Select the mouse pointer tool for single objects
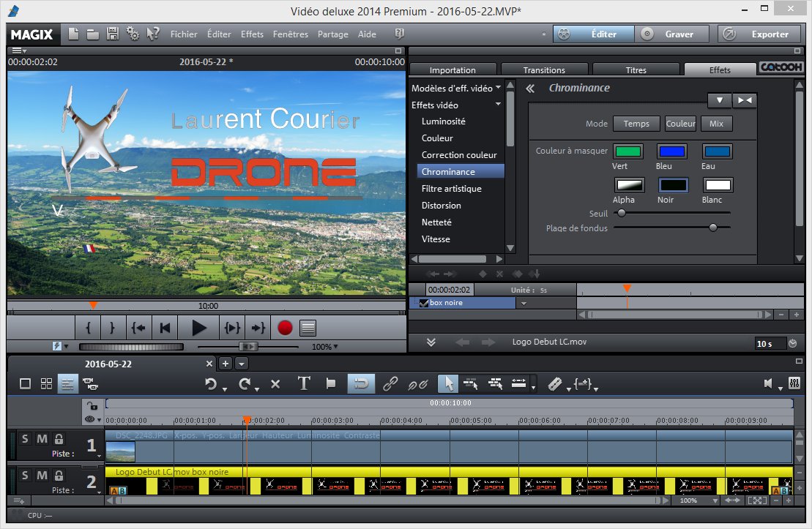Viewport: 812px width, 529px height. click(x=448, y=383)
